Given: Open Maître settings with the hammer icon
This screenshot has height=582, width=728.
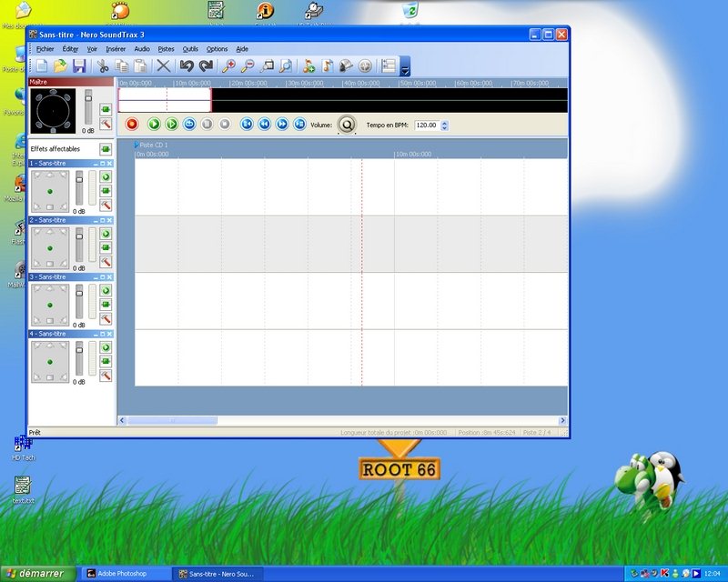Looking at the screenshot, I should tap(106, 124).
